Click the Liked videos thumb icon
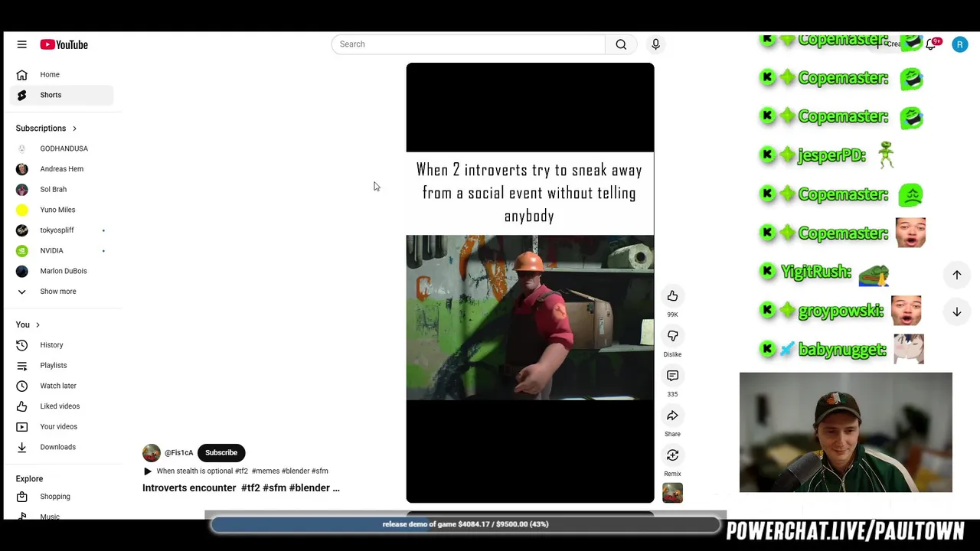 21,406
